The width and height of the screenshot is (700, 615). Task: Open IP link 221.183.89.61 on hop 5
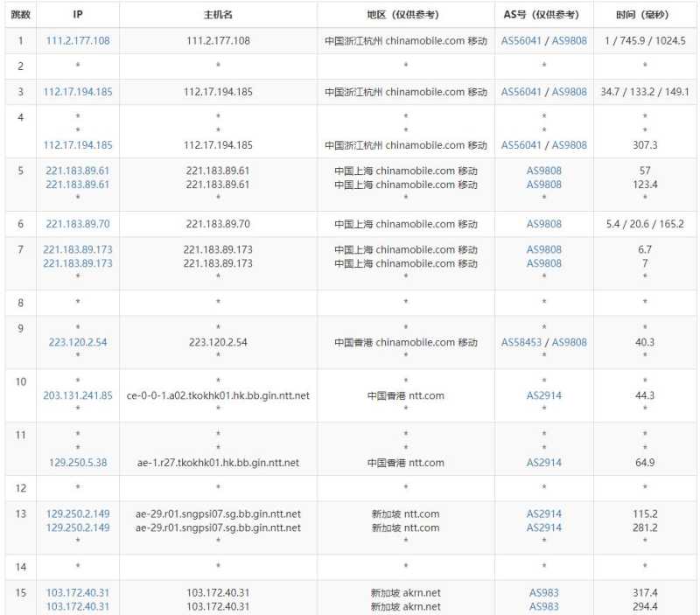pos(77,171)
